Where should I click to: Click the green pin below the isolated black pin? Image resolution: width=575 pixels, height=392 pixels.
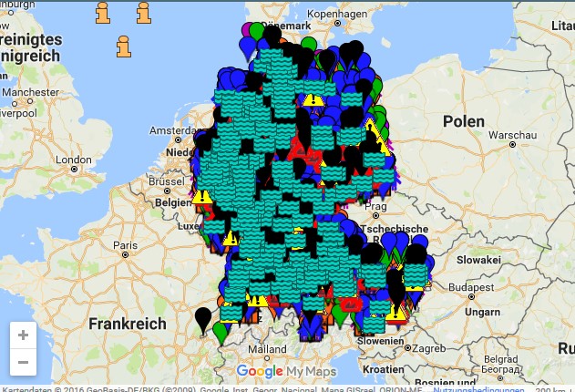coord(220,331)
